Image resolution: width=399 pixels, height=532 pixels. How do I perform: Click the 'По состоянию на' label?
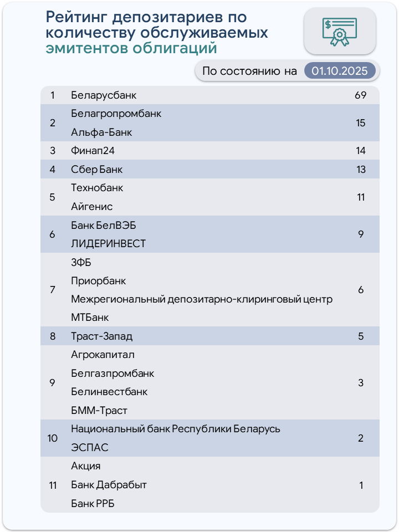click(x=249, y=71)
